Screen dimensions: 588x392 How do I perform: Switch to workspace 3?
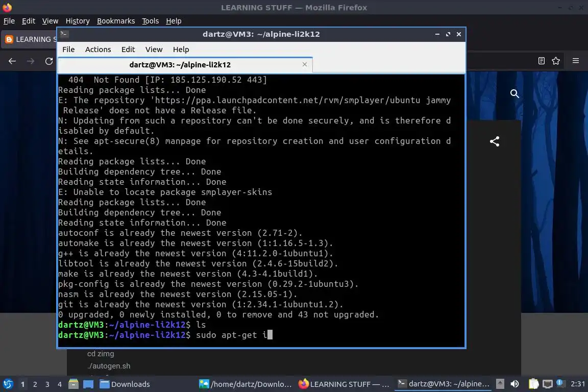pos(47,384)
